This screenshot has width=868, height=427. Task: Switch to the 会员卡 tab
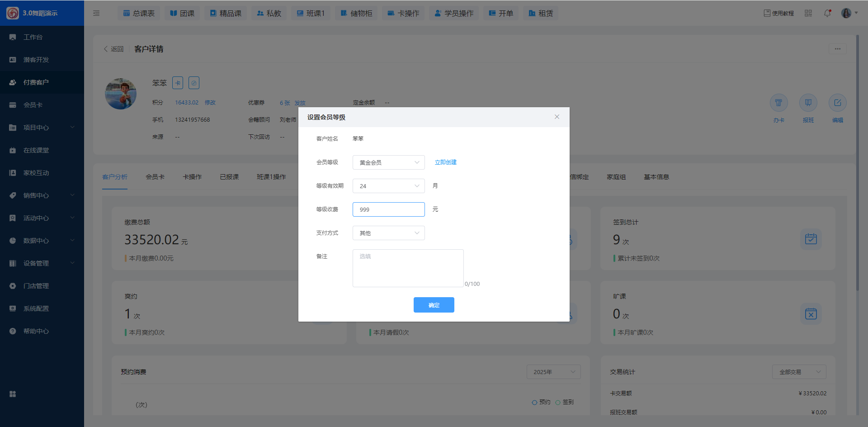tap(155, 177)
